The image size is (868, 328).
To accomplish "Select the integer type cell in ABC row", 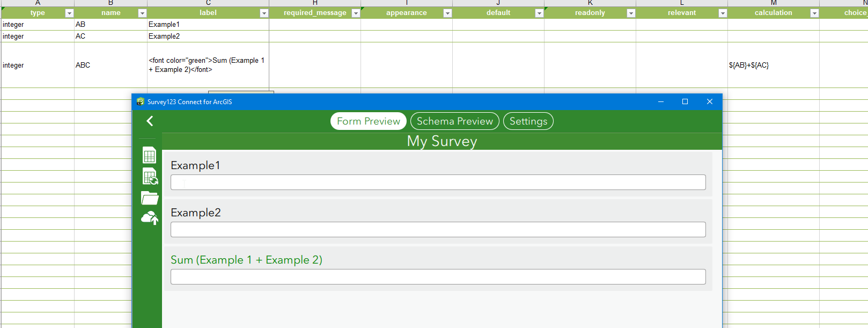I will [x=38, y=65].
